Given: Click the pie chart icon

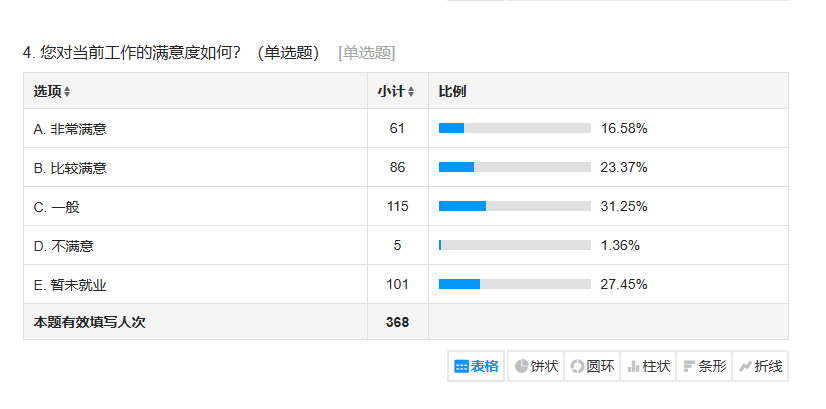Looking at the screenshot, I should (521, 367).
